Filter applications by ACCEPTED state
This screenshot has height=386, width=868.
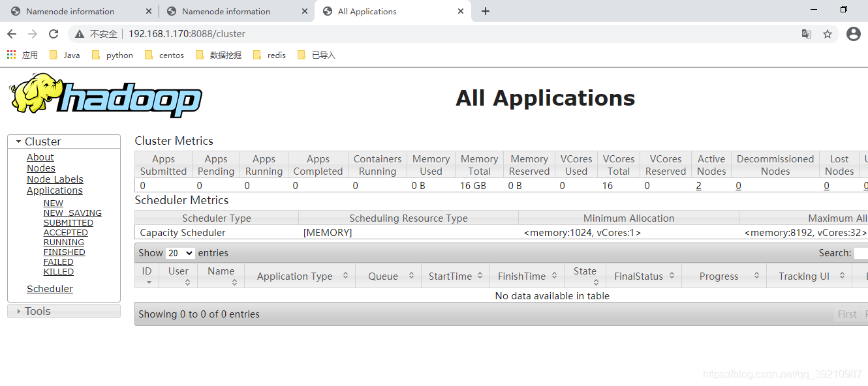click(x=66, y=233)
